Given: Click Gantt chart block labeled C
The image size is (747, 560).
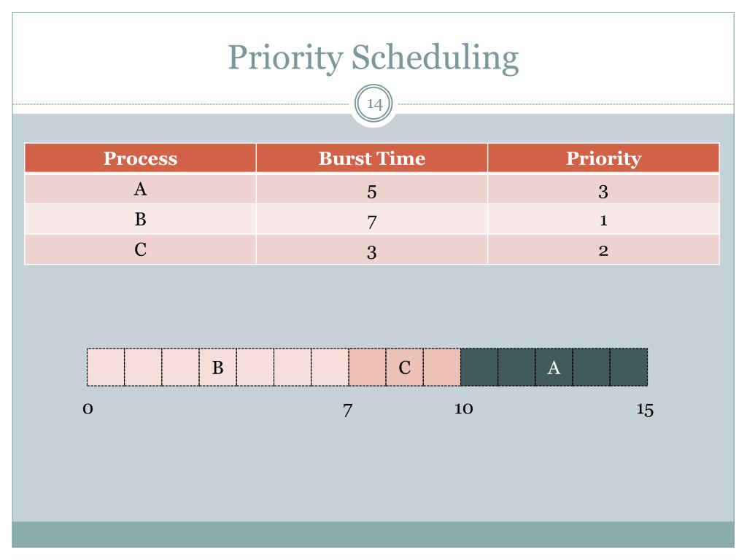Looking at the screenshot, I should (x=404, y=367).
